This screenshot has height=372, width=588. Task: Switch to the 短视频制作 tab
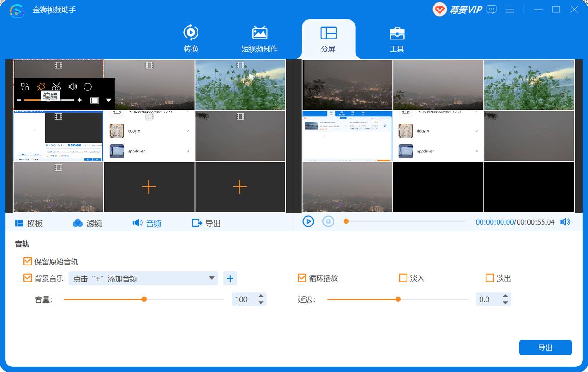[x=260, y=39]
